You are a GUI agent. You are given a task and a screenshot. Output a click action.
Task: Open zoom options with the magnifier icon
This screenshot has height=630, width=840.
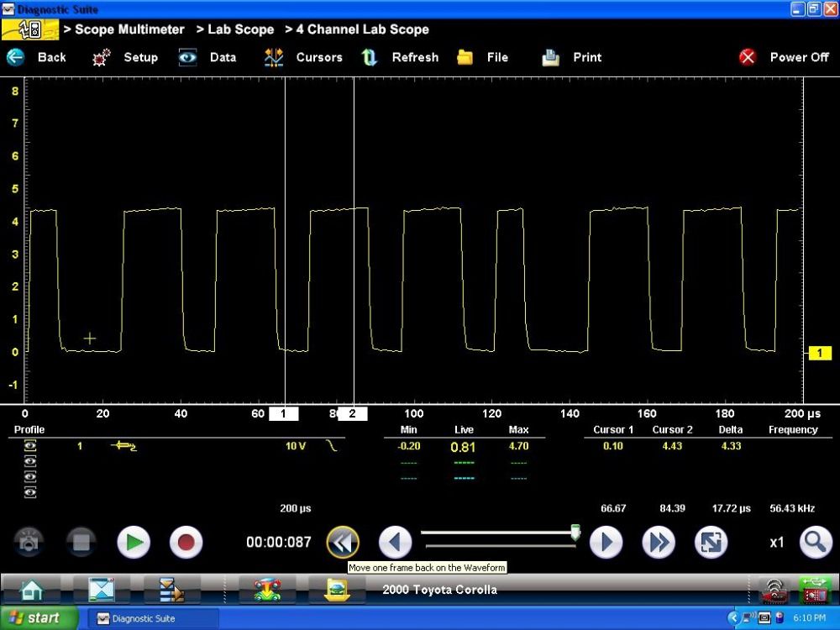click(x=814, y=542)
